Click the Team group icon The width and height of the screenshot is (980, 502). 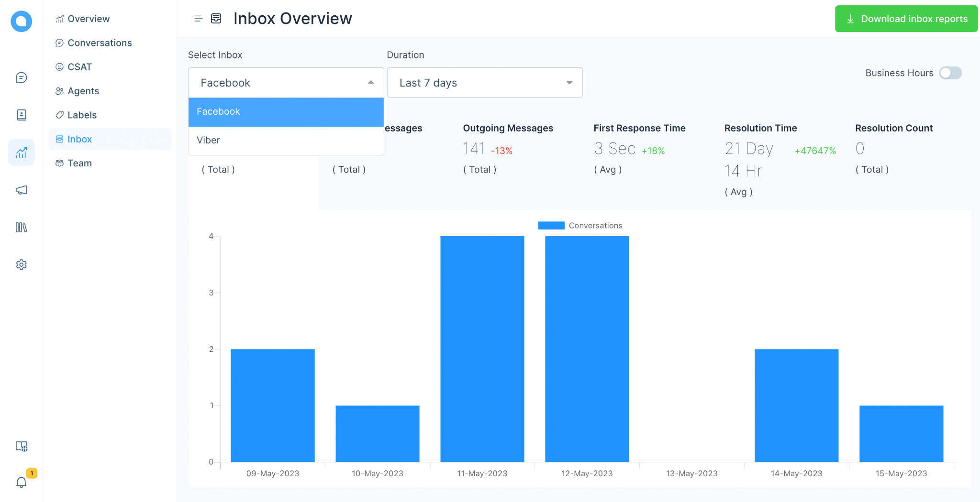coord(59,163)
